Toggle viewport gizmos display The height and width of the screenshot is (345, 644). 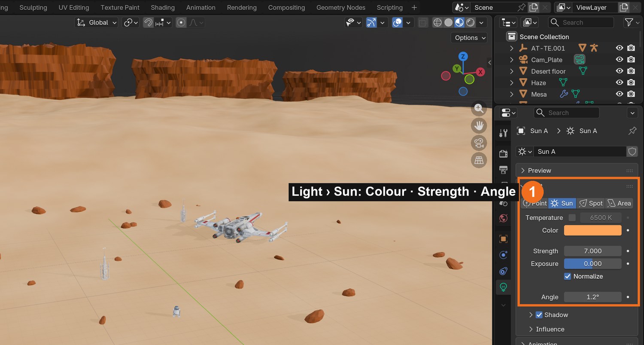tap(371, 22)
